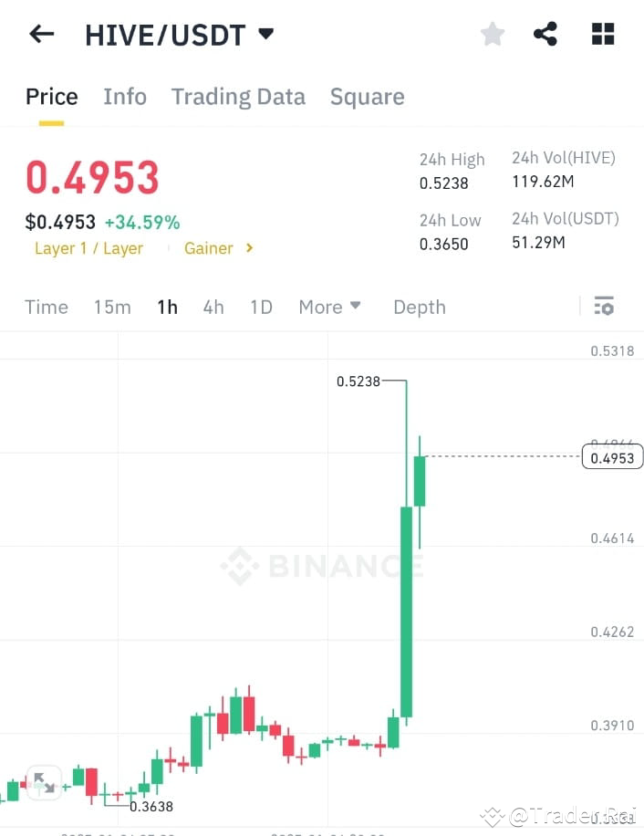The height and width of the screenshot is (836, 644).
Task: Enable the 4h timeframe
Action: pos(213,307)
